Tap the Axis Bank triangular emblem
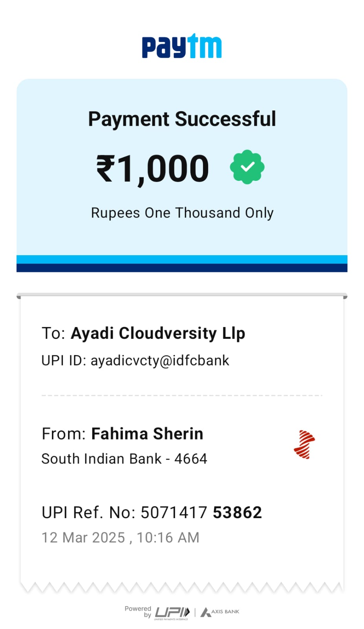Screen dimensions: 364x629 point(205,612)
